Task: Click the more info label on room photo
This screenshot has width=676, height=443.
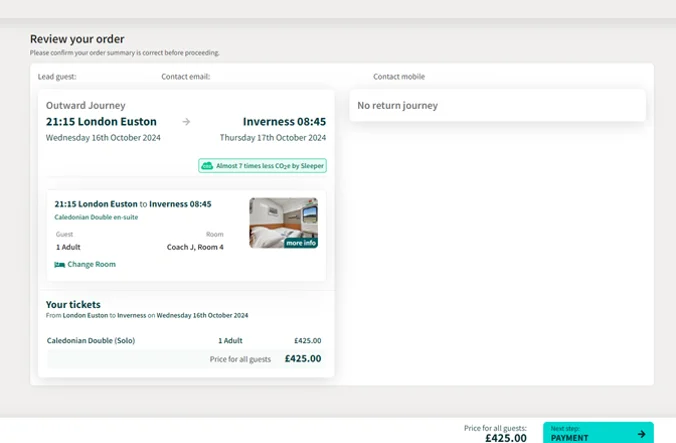Action: pos(300,243)
